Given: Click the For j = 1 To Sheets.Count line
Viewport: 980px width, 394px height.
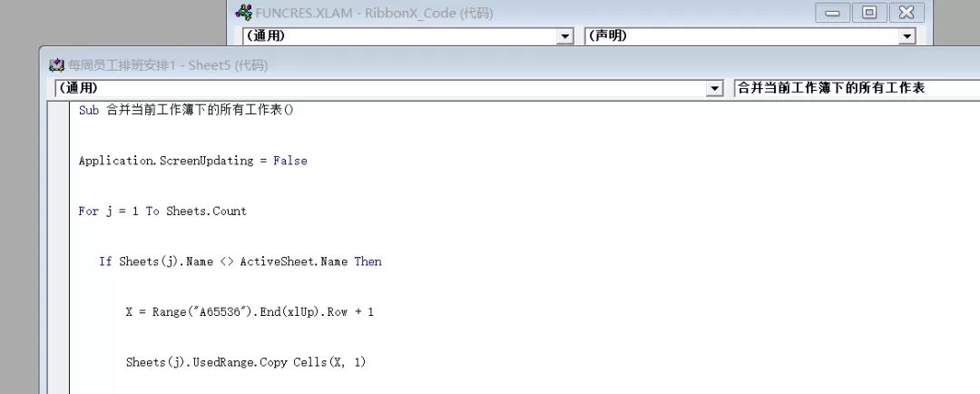Looking at the screenshot, I should pos(162,212).
